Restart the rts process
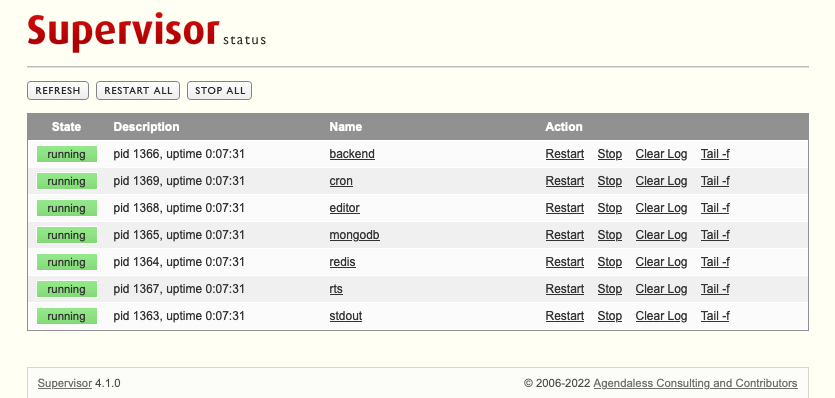The image size is (835, 398). 564,289
